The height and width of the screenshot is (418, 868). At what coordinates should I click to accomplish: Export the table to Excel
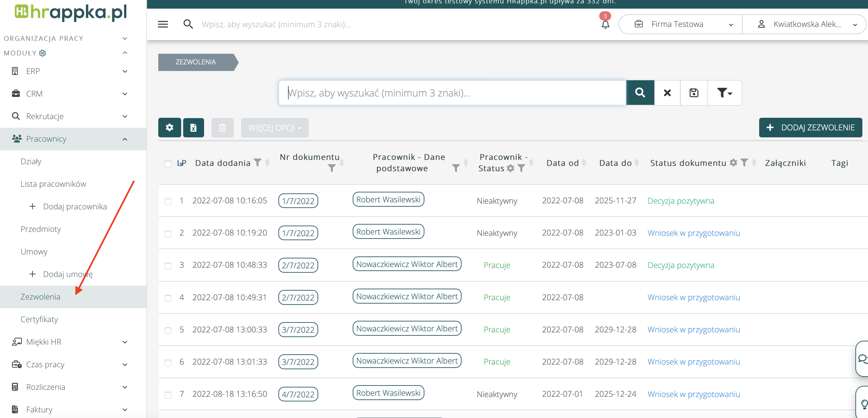pos(193,128)
